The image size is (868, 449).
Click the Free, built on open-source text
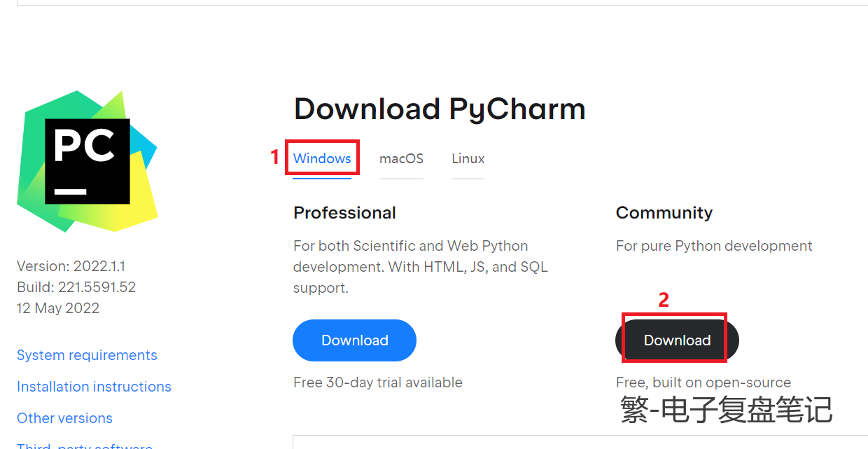[x=703, y=382]
